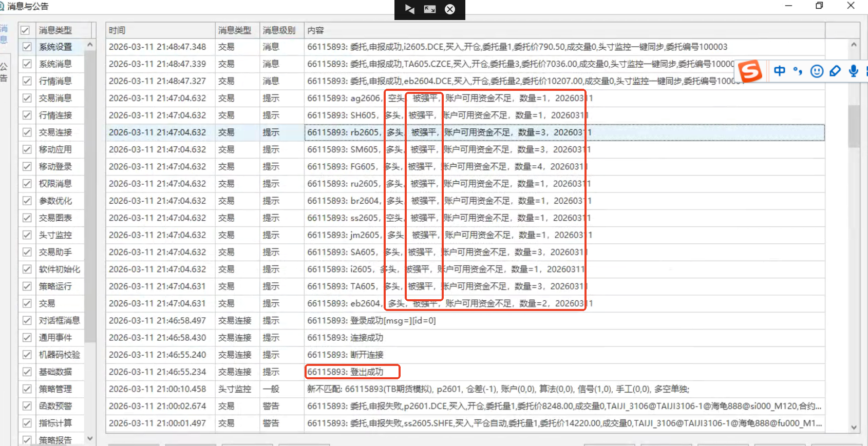Toggle the select-all checkbox beside 消息类型 header

(25, 30)
